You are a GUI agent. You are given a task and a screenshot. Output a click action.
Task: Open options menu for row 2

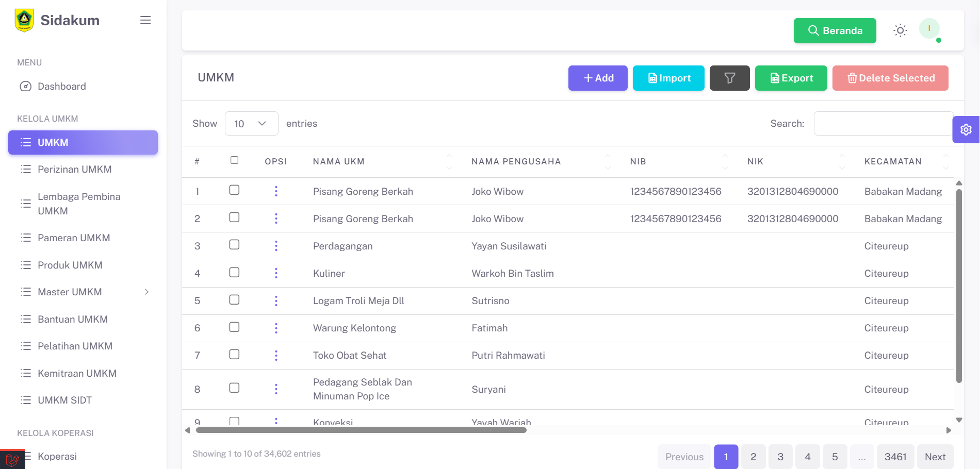pos(276,219)
